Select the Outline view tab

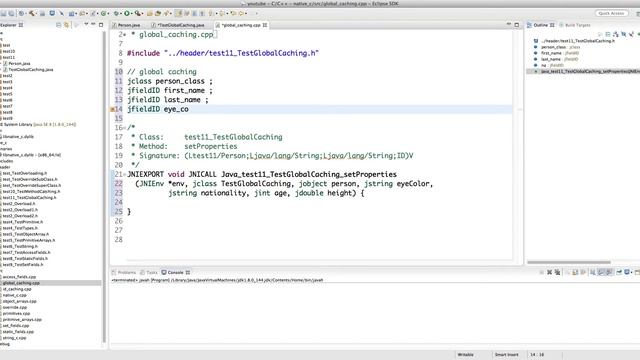(540, 25)
